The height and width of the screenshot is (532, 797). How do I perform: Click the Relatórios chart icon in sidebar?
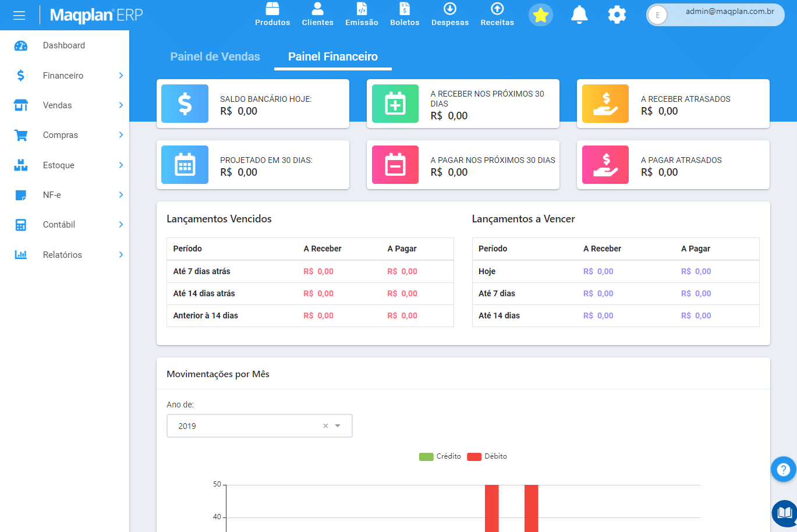coord(21,254)
